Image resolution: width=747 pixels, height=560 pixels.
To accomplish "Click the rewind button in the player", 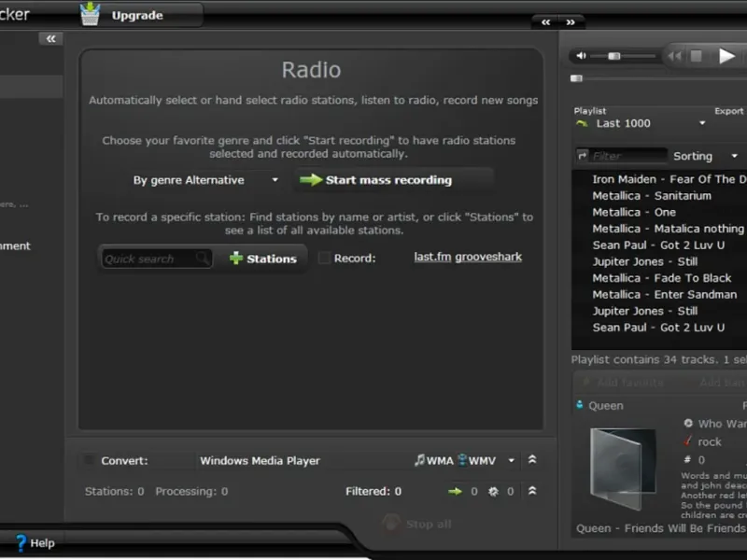I will (673, 56).
